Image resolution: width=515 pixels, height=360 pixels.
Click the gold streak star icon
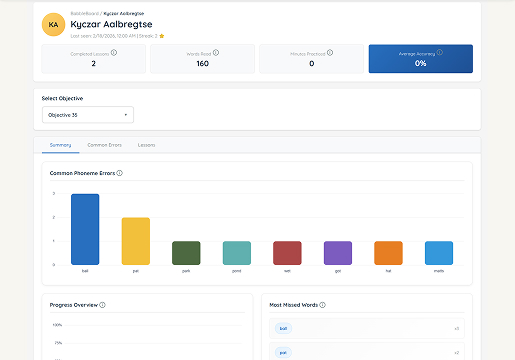[x=162, y=36]
